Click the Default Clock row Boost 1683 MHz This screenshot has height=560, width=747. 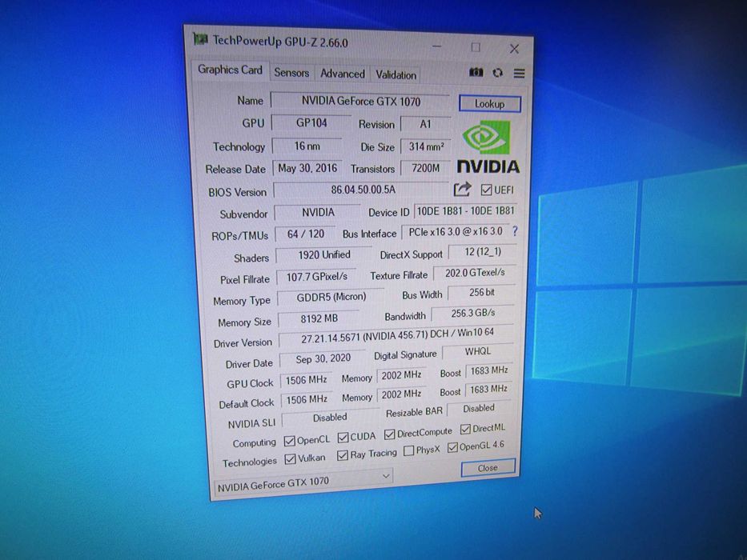[x=488, y=390]
